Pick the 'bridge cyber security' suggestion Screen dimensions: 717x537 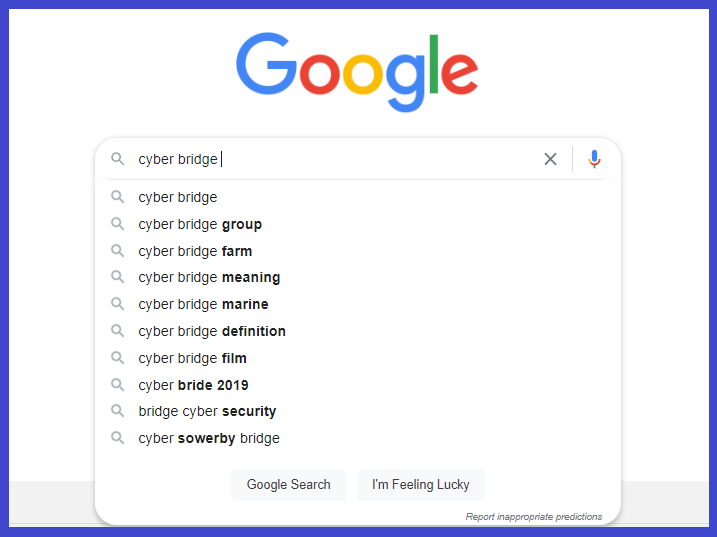[x=355, y=411]
